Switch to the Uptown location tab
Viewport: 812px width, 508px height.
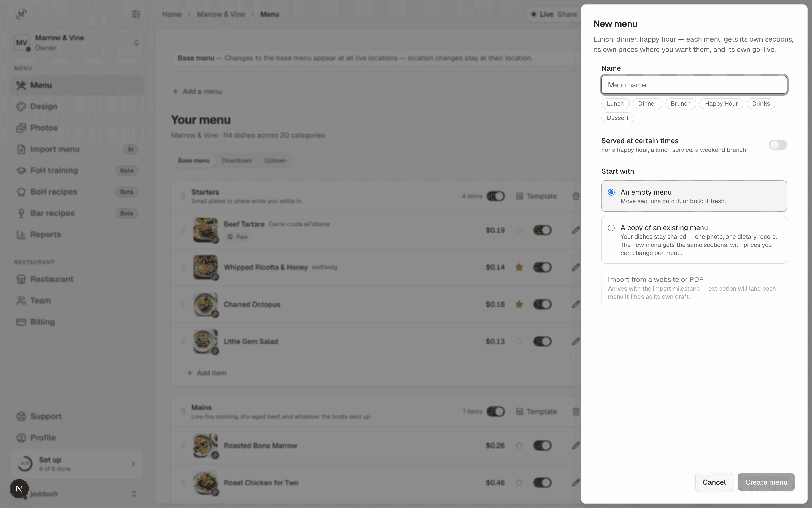click(275, 161)
